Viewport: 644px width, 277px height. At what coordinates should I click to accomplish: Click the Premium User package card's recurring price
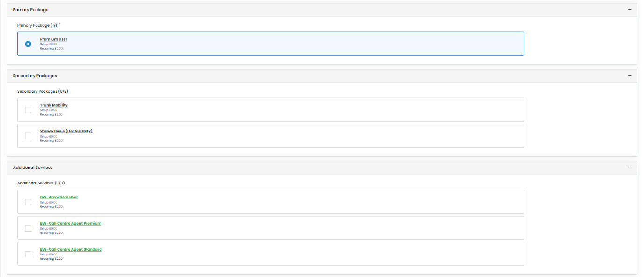pyautogui.click(x=51, y=48)
